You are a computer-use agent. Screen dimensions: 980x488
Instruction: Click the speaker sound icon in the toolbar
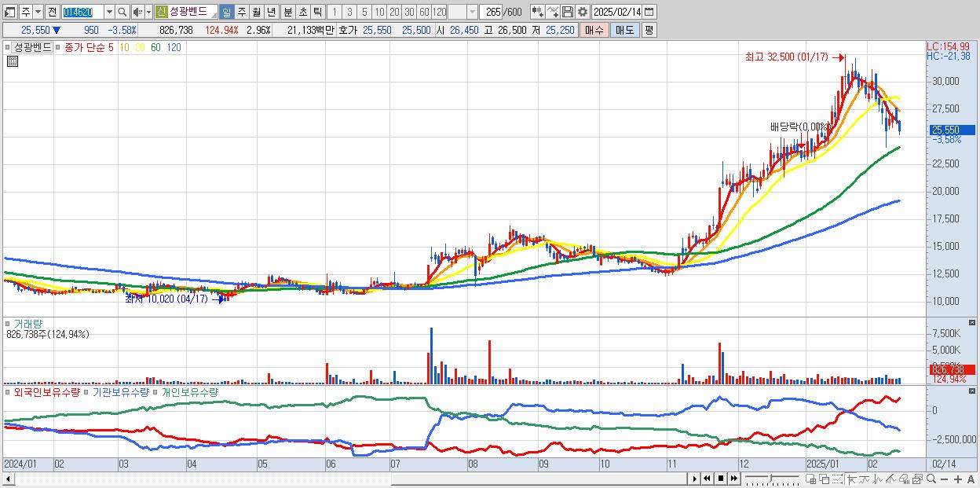[137, 12]
